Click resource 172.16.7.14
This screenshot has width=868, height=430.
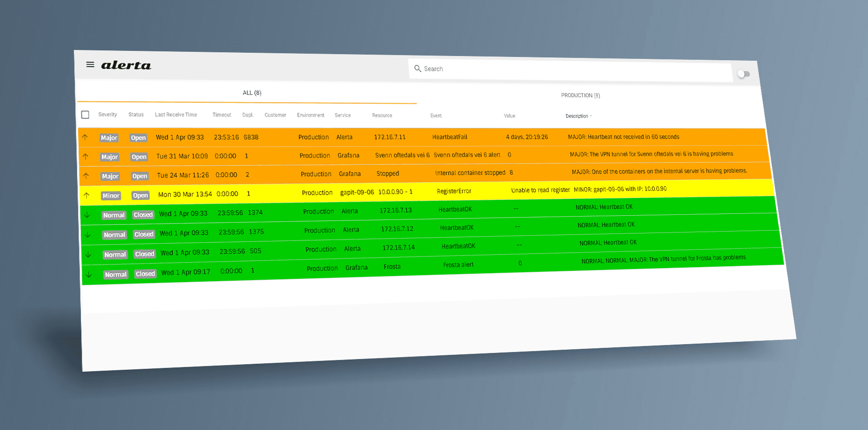pos(399,247)
